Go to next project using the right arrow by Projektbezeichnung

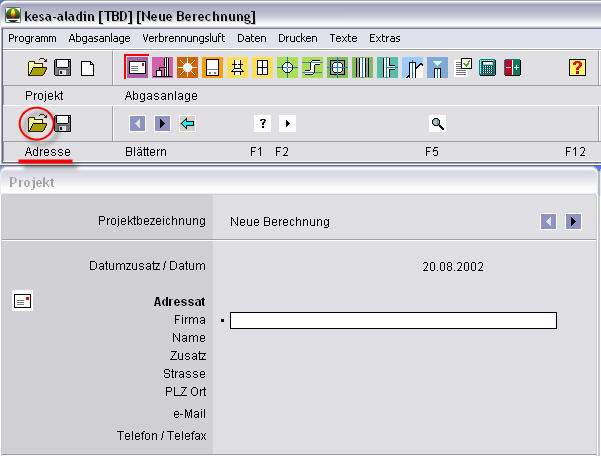573,221
